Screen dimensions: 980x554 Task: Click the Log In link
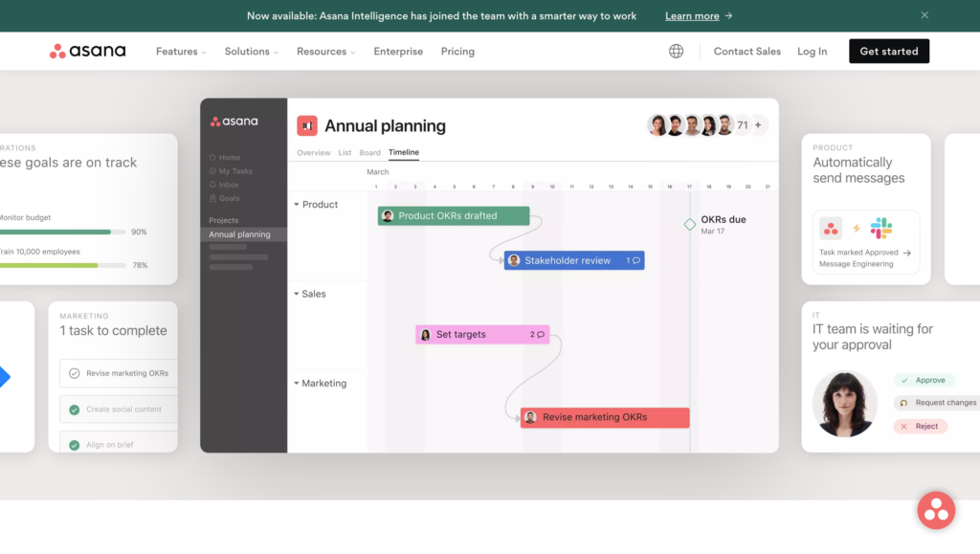pos(812,52)
